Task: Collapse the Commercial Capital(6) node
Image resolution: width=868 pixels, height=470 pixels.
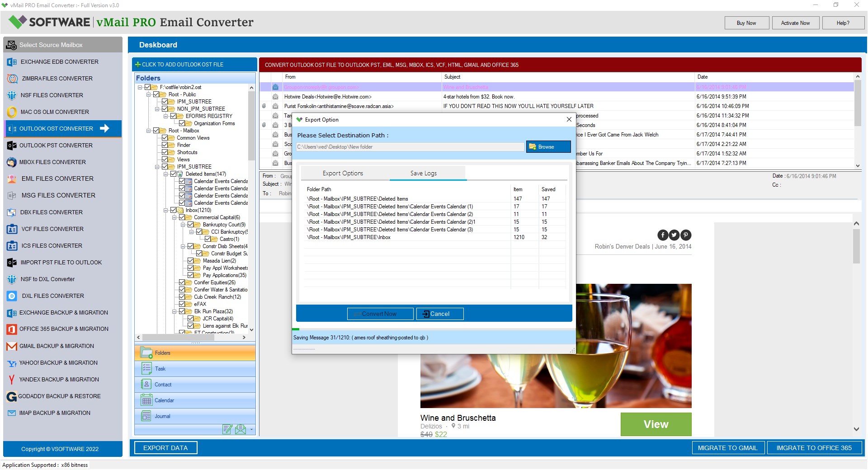Action: [175, 217]
